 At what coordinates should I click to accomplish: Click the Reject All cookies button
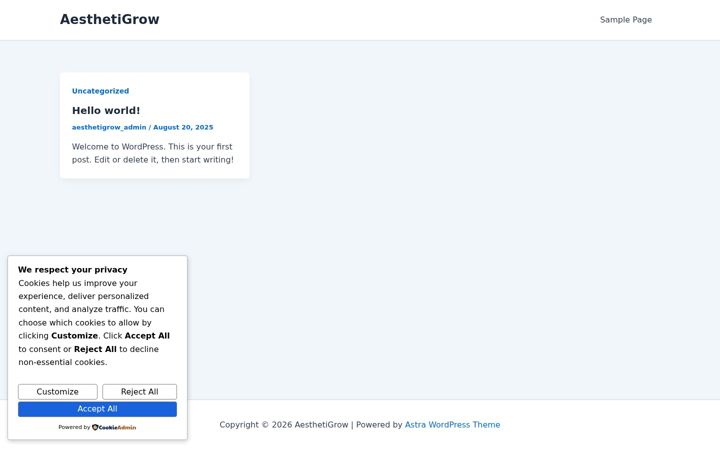coord(140,392)
